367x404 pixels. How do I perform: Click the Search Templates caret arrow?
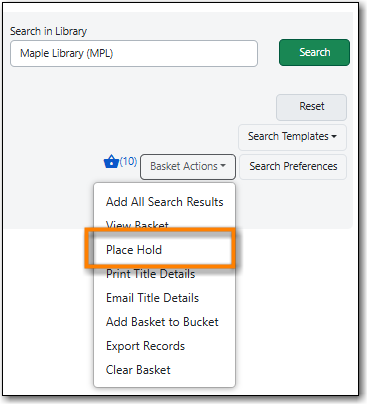coord(334,137)
